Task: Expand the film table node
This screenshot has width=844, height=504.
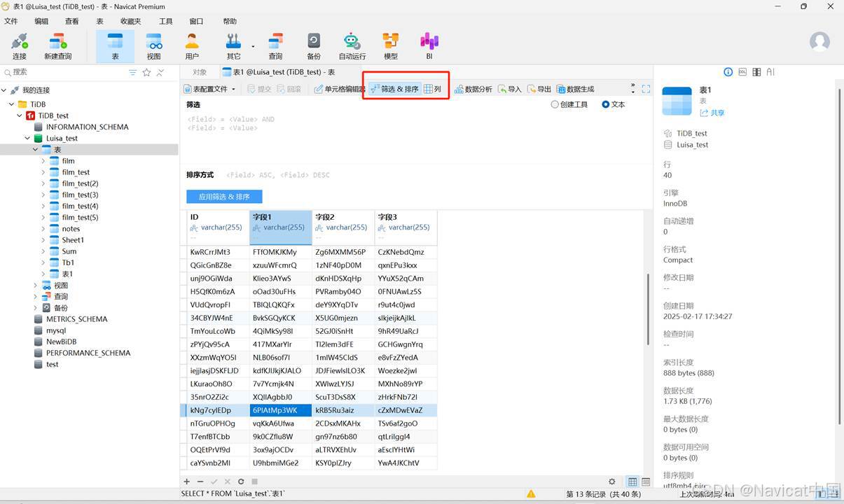Action: point(43,161)
